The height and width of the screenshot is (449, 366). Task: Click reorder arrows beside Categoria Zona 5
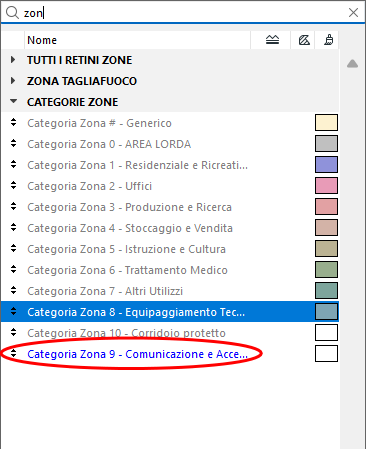click(13, 248)
